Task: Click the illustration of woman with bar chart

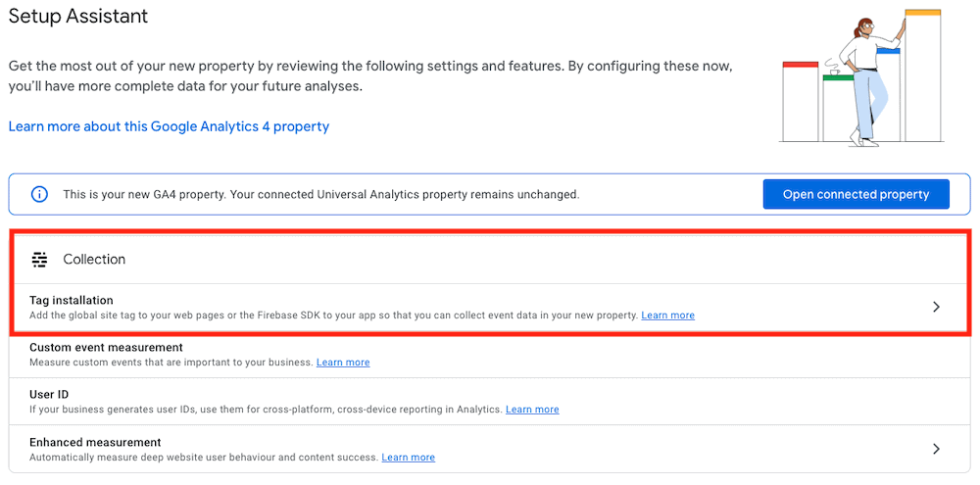Action: [x=861, y=77]
